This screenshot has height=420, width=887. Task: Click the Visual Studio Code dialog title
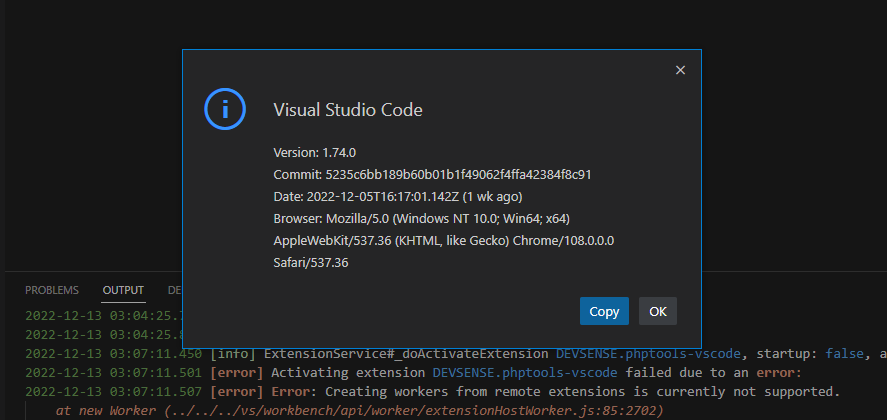[348, 110]
